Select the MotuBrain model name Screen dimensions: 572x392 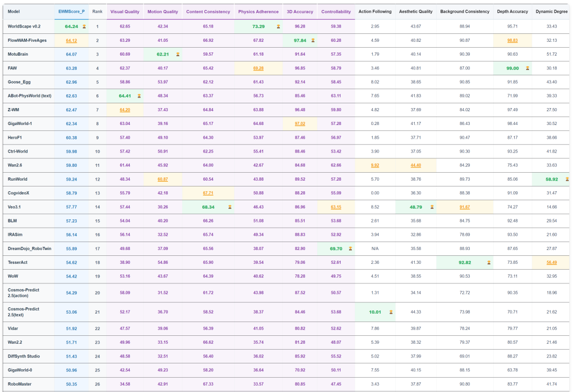click(18, 55)
